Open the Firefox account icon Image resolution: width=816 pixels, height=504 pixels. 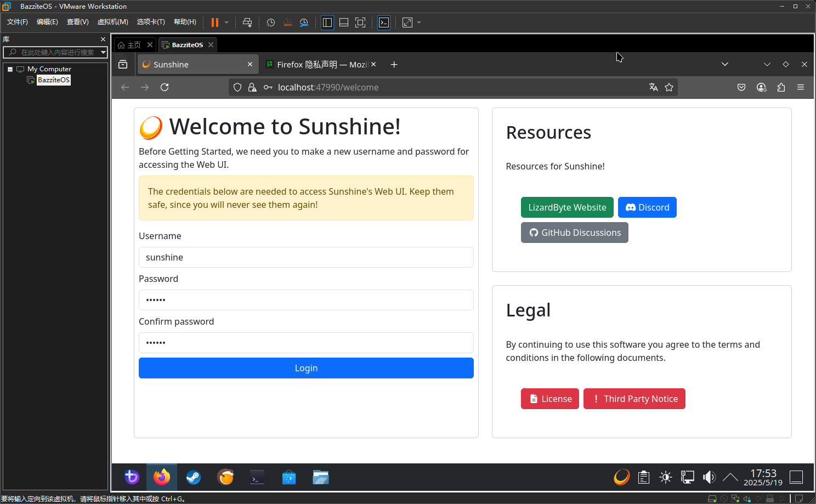coord(761,87)
